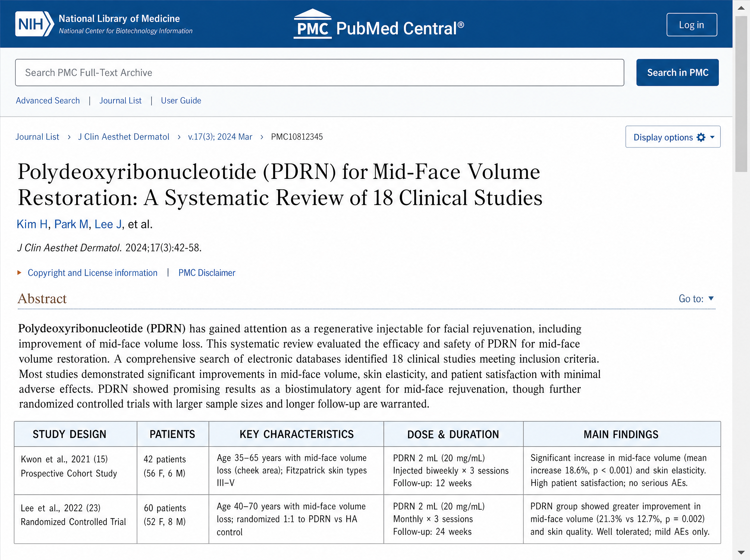Open J Clin Aesthet Dermatol breadcrumb link
The image size is (750, 560).
[x=124, y=137]
